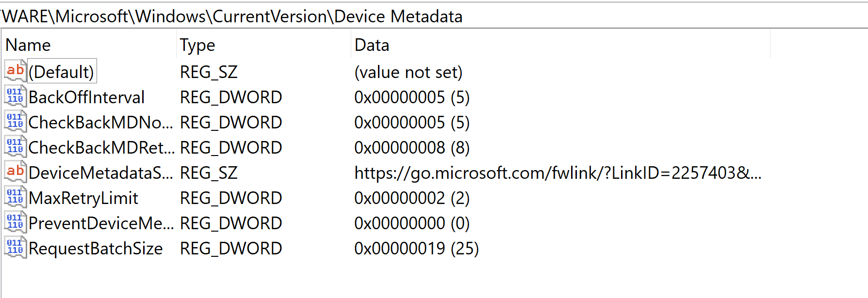Select the MaxRetryLimit registry value
This screenshot has width=868, height=298.
coord(82,198)
